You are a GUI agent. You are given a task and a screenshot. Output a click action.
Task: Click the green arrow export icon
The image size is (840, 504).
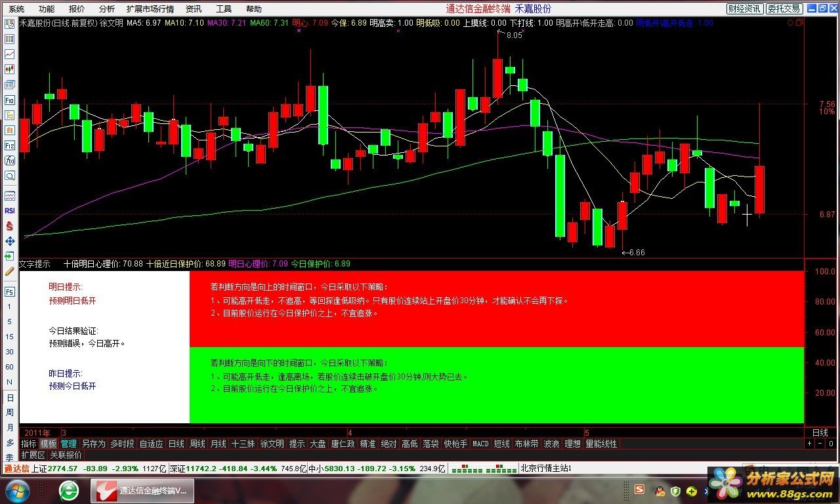[10, 256]
